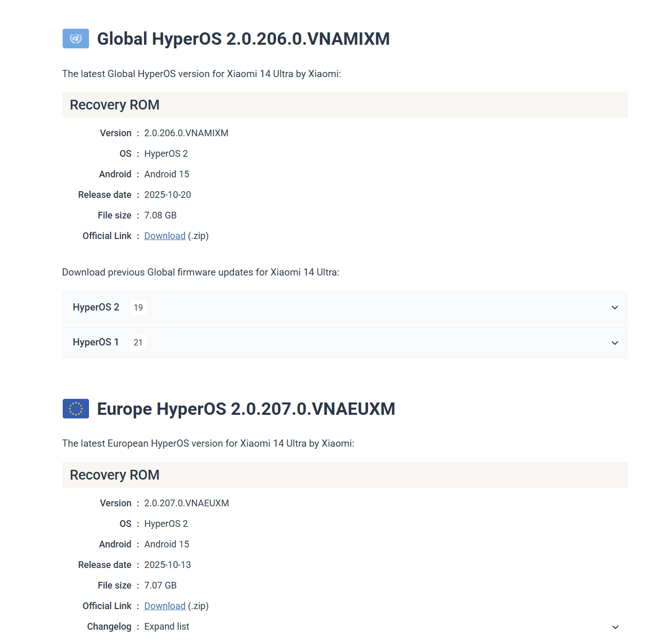Select the Global section Recovery ROM header
The width and height of the screenshot is (672, 642).
[x=115, y=105]
